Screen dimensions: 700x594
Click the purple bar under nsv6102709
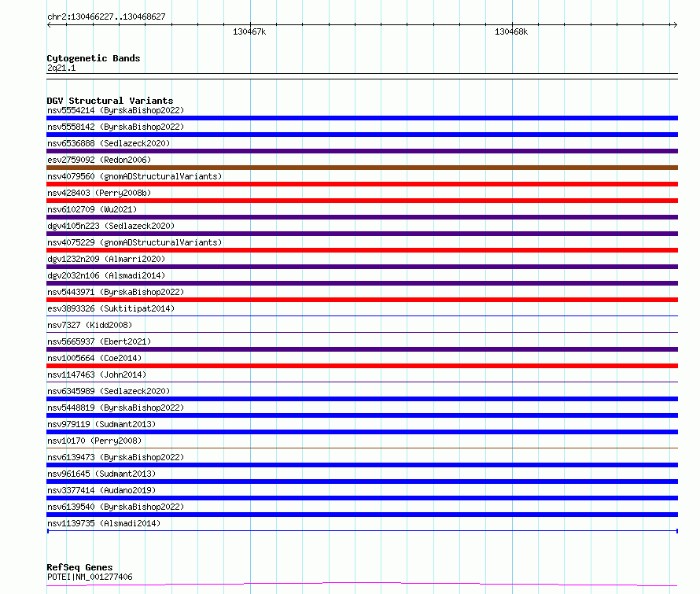[362, 217]
